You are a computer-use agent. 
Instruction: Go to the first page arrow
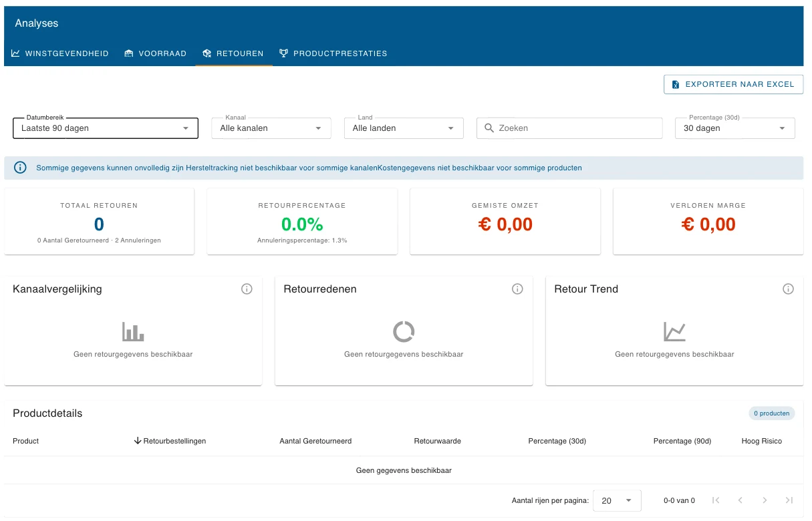pos(716,500)
